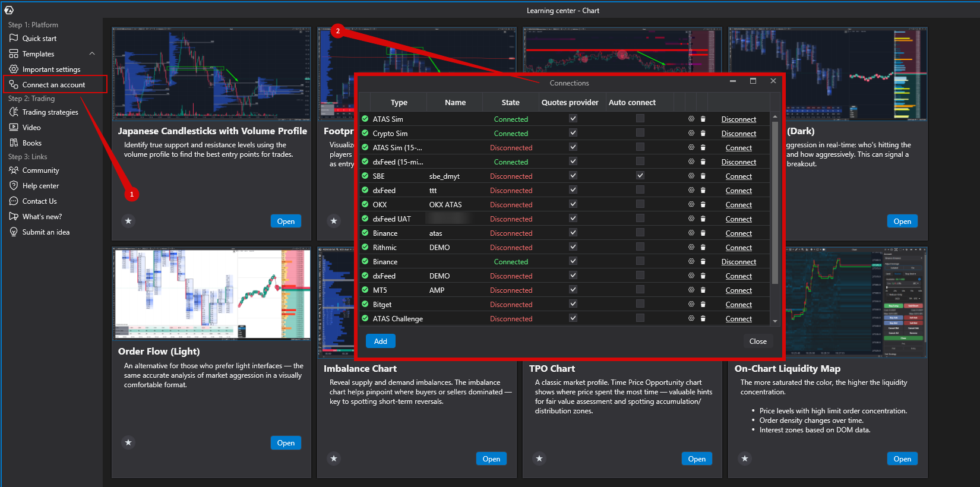
Task: Click the ATAS logo in title bar
Action: pyautogui.click(x=9, y=10)
